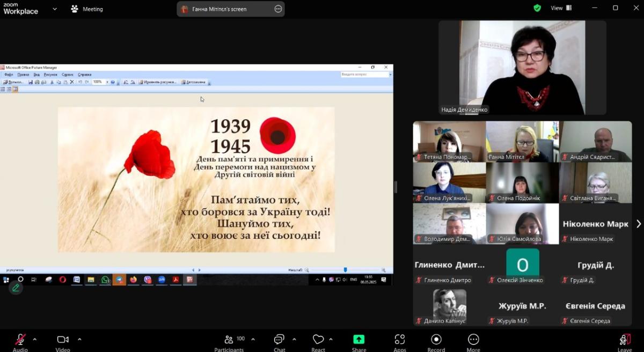Screen dimensions: 644x352
Task: Switch to the Meeting tab
Action: click(x=86, y=9)
